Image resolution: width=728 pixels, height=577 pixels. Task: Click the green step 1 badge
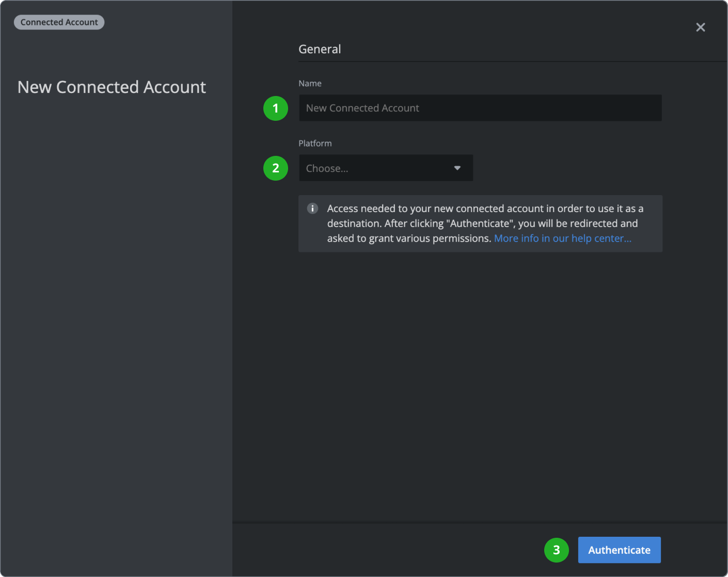pyautogui.click(x=275, y=108)
